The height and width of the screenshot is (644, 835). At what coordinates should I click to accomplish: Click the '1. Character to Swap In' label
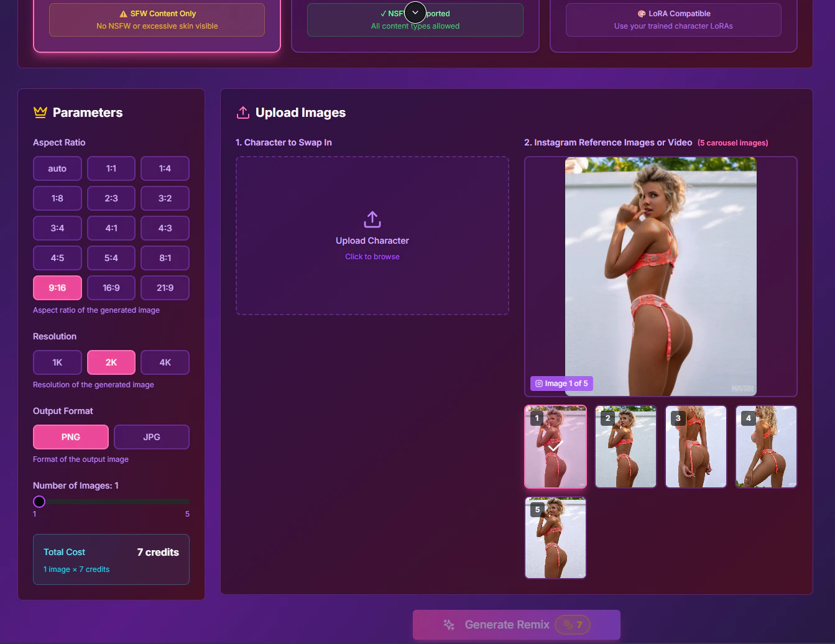pyautogui.click(x=284, y=142)
